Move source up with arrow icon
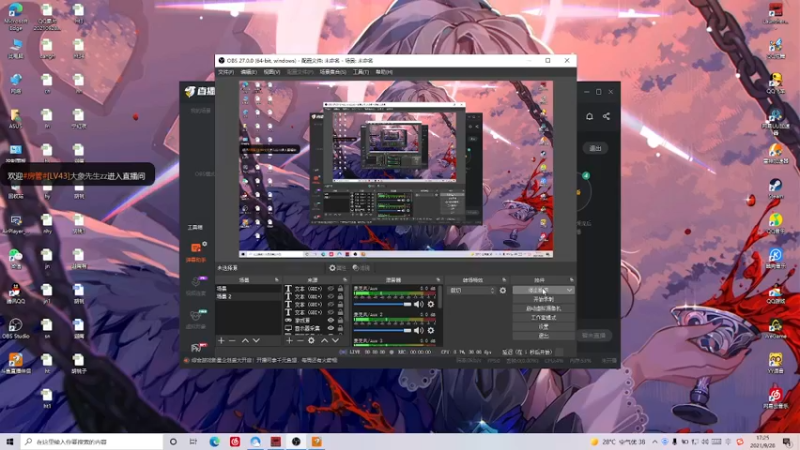800x450 pixels. tap(324, 340)
